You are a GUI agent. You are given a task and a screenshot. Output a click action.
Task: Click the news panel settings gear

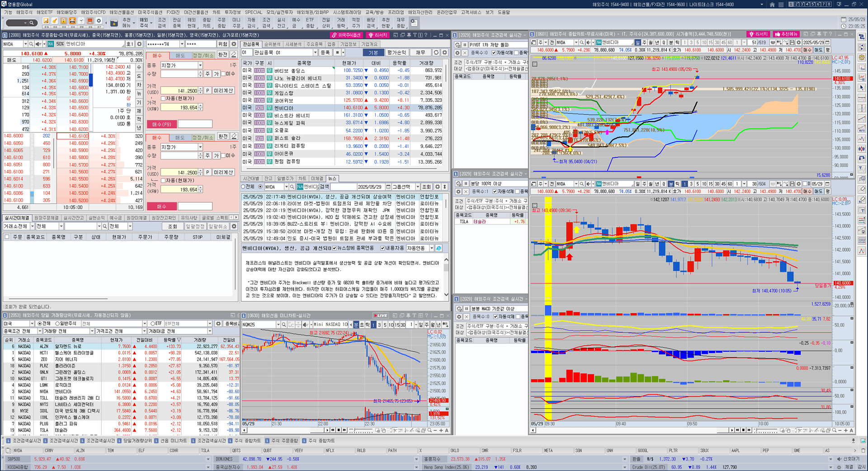437,187
